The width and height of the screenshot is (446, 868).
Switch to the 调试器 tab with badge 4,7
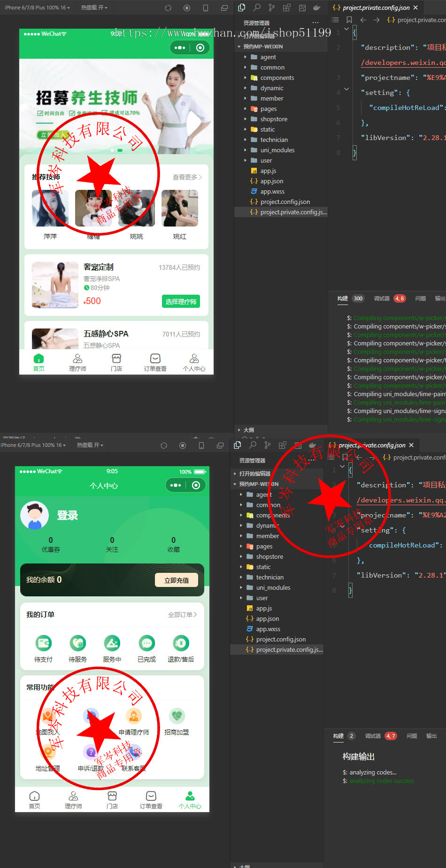(381, 736)
